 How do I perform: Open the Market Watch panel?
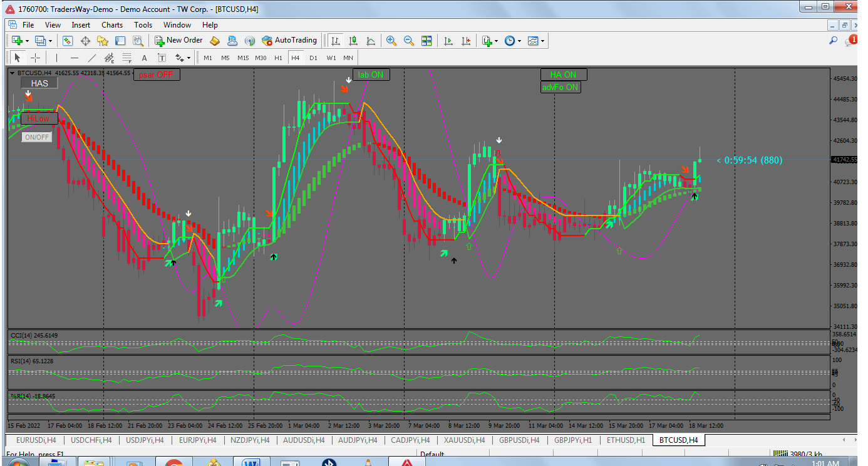(x=68, y=41)
